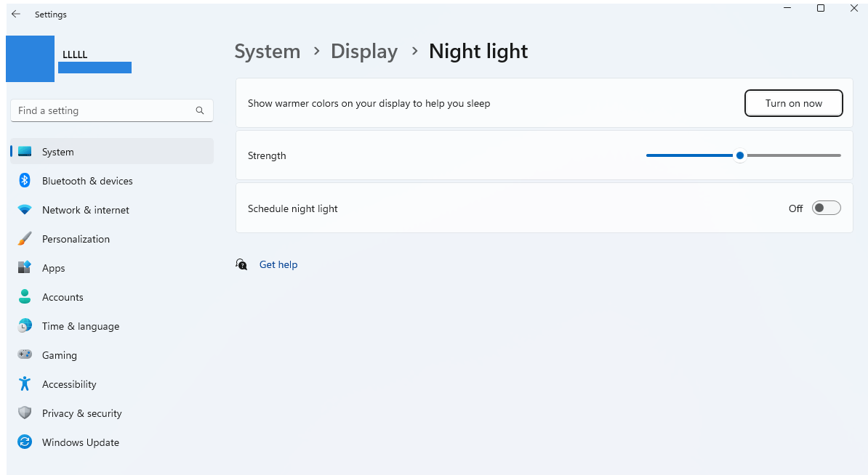
Task: Click the Time & language globe icon
Action: (25, 325)
